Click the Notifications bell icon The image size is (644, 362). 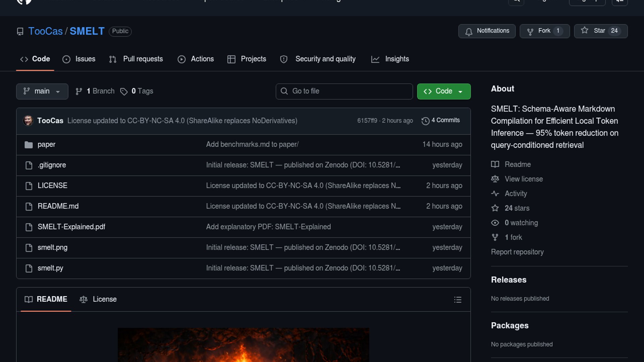click(469, 32)
